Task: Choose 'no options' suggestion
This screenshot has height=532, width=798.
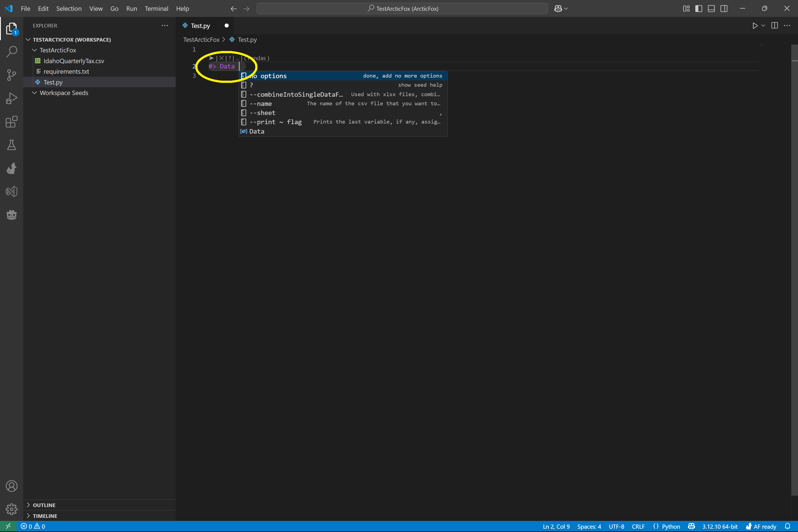Action: tap(343, 76)
